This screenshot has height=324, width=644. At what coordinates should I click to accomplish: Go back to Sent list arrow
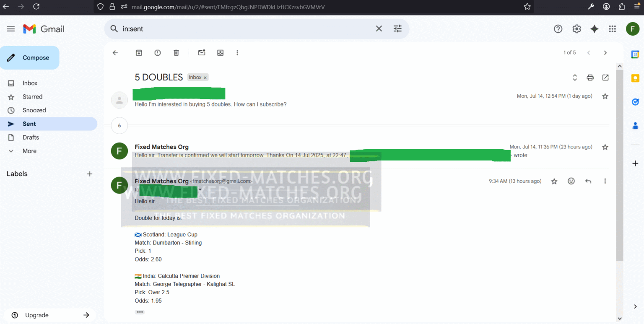pyautogui.click(x=115, y=53)
